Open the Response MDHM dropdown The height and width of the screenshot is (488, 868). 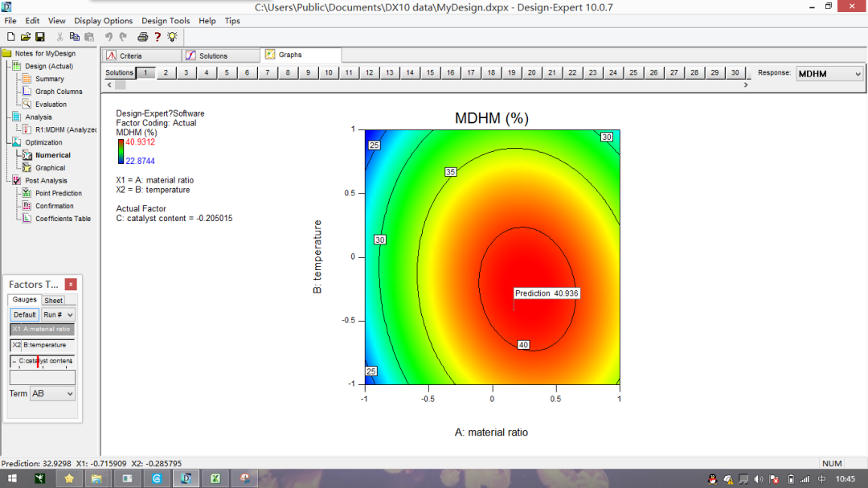coord(829,74)
